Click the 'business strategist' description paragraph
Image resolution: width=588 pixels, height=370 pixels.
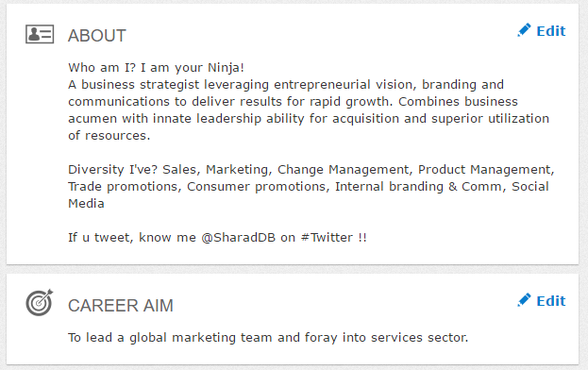pos(309,109)
